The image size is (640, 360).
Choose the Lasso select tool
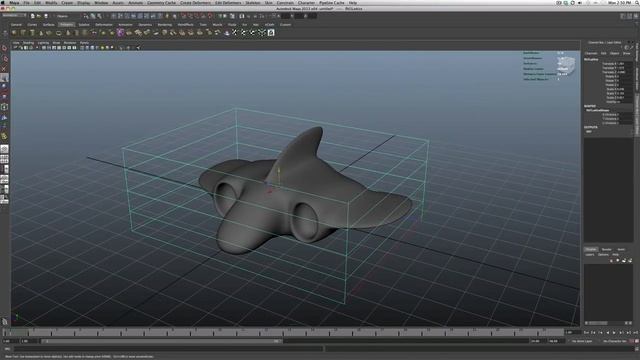click(4, 58)
